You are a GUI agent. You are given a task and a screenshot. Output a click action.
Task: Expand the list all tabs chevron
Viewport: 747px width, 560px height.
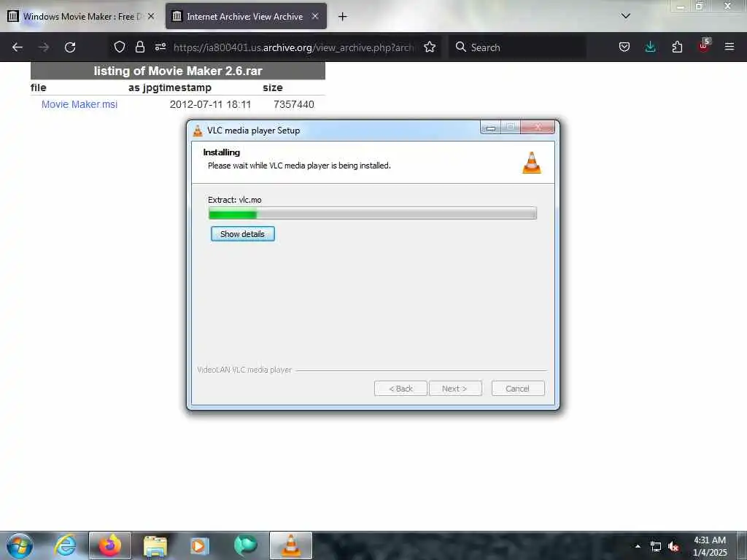tap(626, 16)
